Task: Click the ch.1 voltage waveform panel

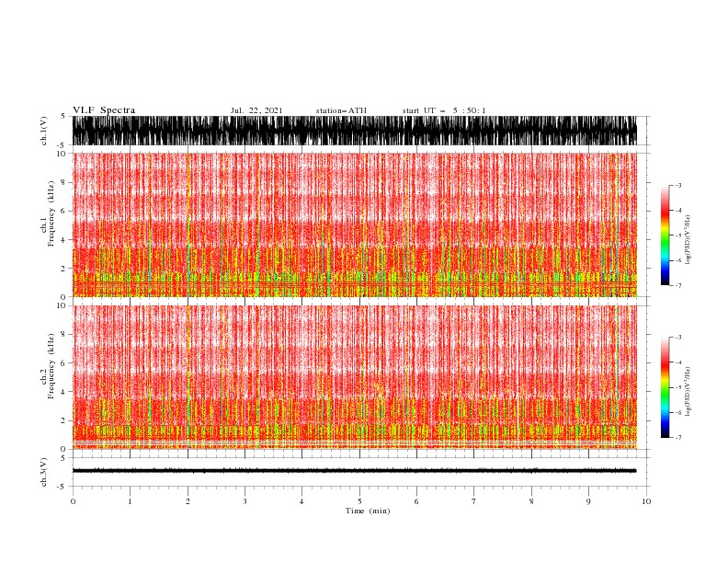Action: coord(354,131)
